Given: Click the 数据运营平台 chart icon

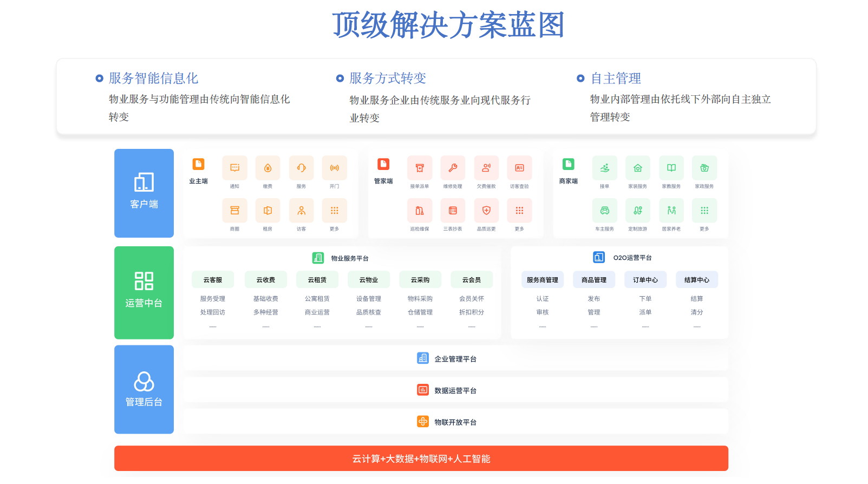Looking at the screenshot, I should [423, 390].
